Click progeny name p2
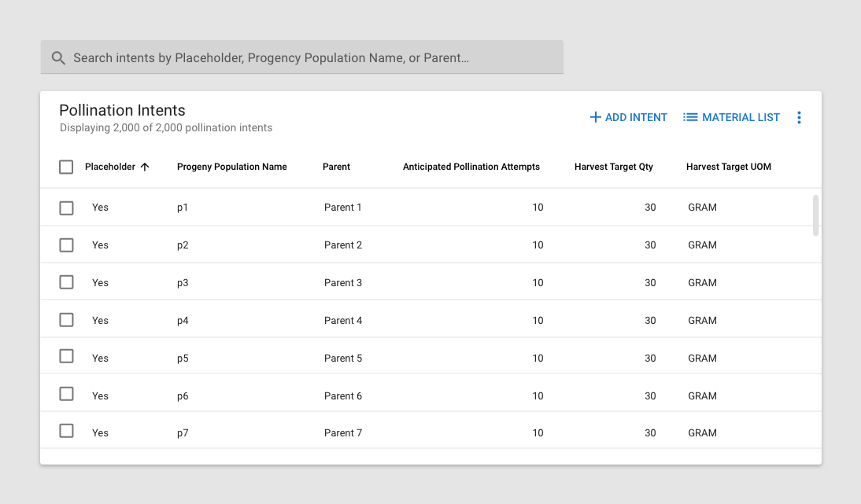 [183, 245]
